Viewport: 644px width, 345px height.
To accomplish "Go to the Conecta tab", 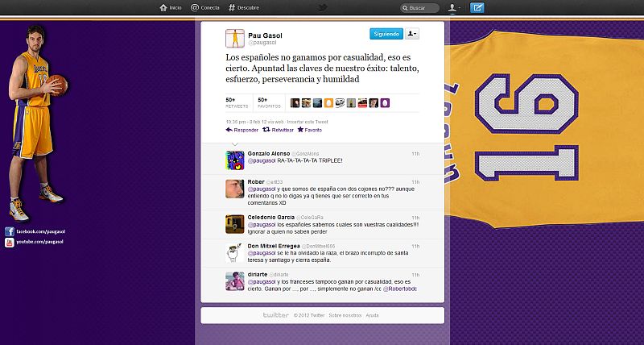I will point(205,8).
